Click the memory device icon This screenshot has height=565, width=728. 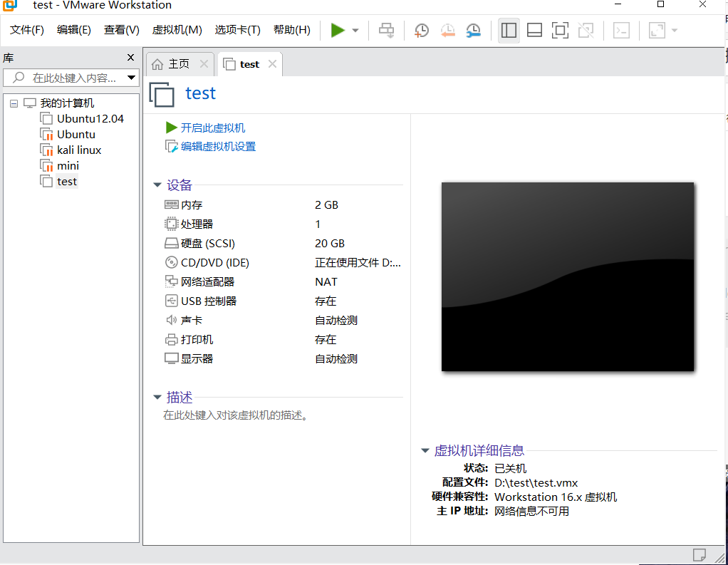171,204
